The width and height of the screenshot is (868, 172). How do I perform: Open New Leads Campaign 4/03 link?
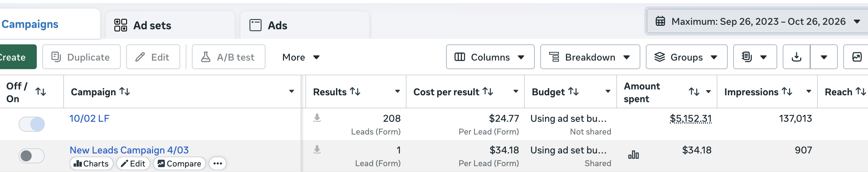129,150
